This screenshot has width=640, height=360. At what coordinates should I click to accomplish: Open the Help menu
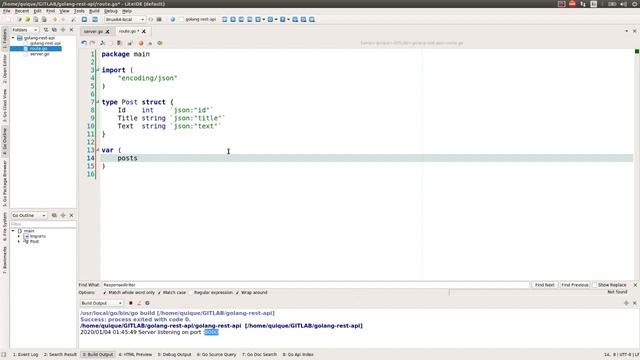pyautogui.click(x=127, y=11)
